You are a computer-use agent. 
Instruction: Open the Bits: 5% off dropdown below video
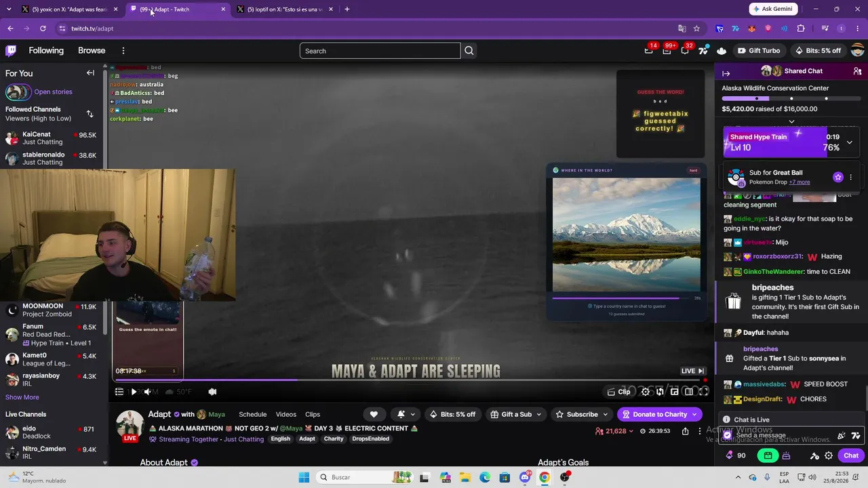pyautogui.click(x=453, y=414)
